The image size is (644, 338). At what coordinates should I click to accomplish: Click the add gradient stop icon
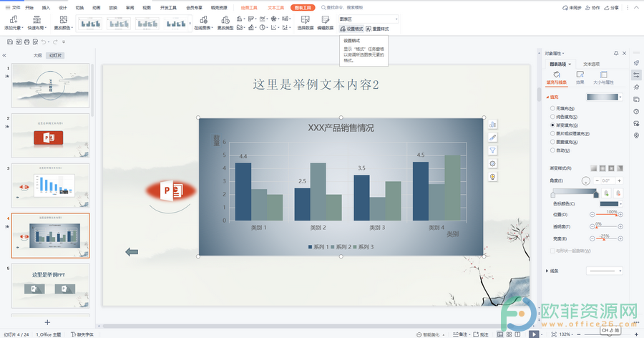tap(606, 193)
